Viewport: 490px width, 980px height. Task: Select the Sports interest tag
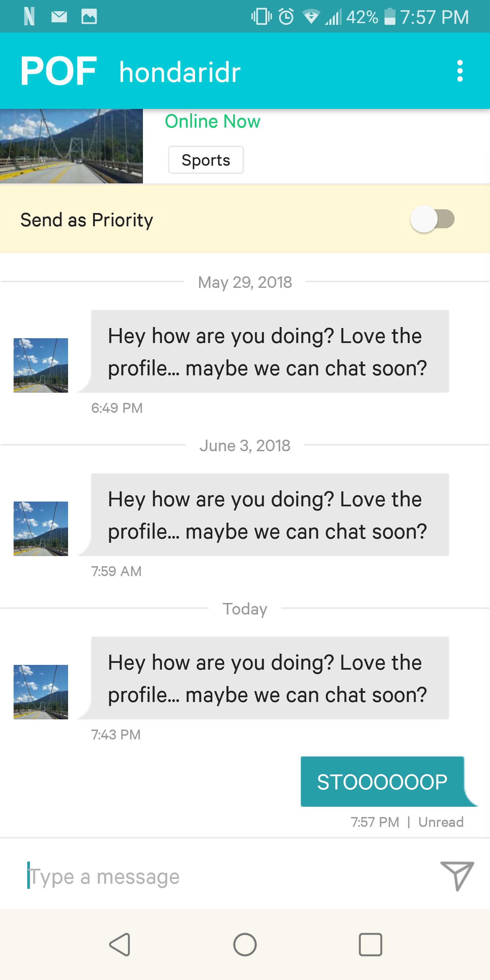tap(206, 160)
